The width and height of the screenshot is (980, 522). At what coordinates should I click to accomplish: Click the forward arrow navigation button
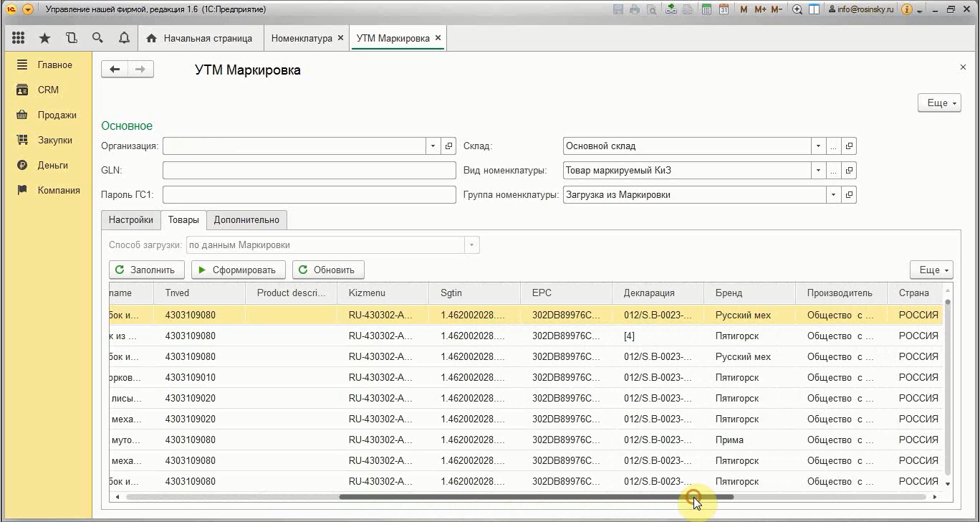(140, 70)
